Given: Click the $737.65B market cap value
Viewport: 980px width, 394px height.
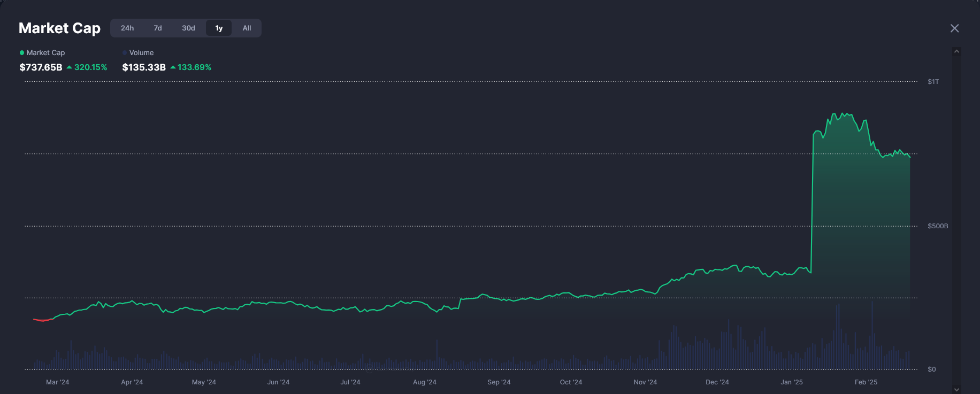Looking at the screenshot, I should click(41, 67).
